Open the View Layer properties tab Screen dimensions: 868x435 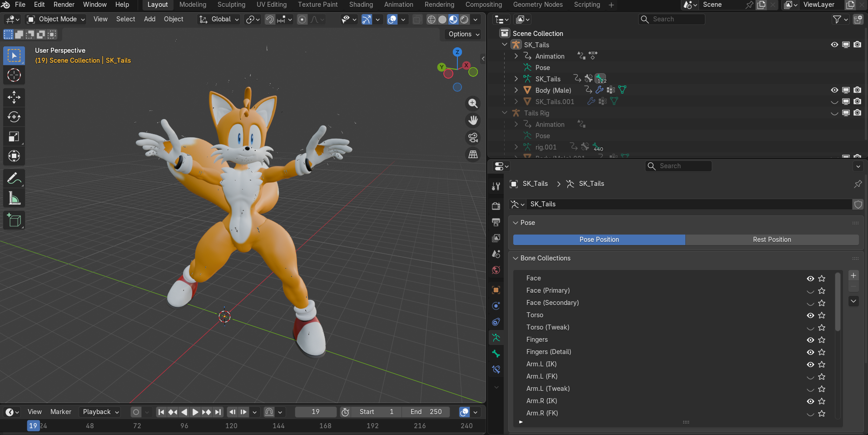496,238
